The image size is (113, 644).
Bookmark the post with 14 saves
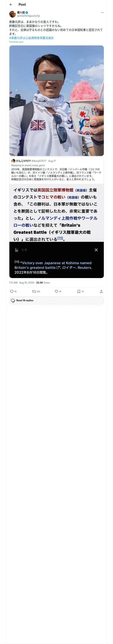coord(80,292)
